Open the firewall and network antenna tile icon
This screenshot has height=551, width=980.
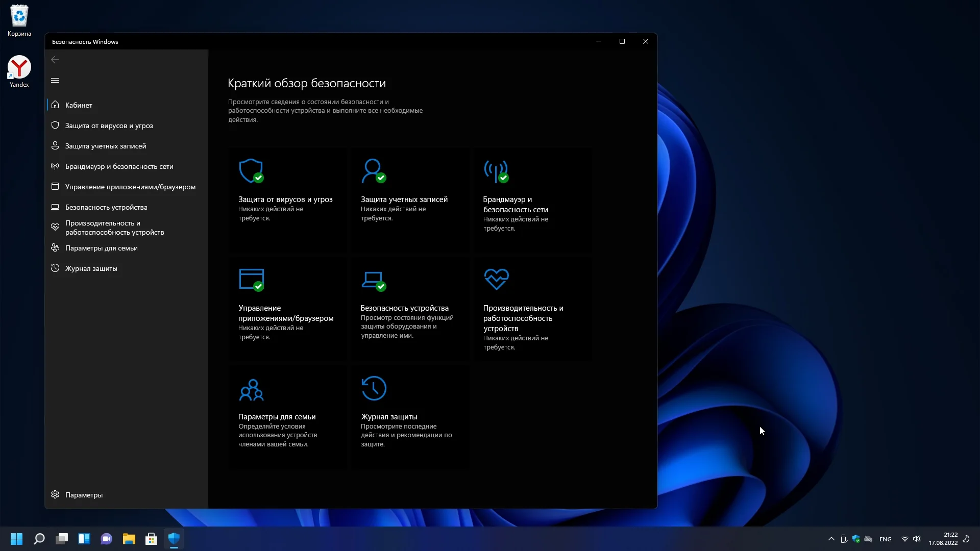tap(496, 171)
